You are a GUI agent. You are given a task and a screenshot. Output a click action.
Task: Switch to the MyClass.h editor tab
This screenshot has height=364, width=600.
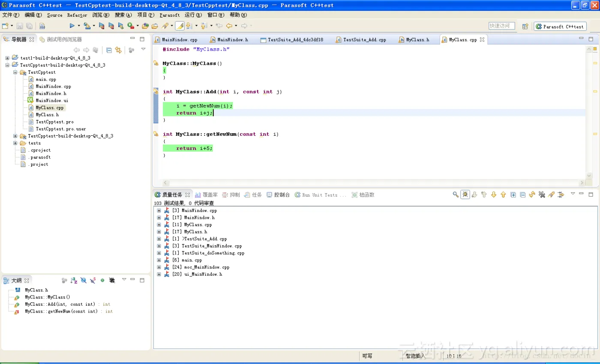click(414, 40)
